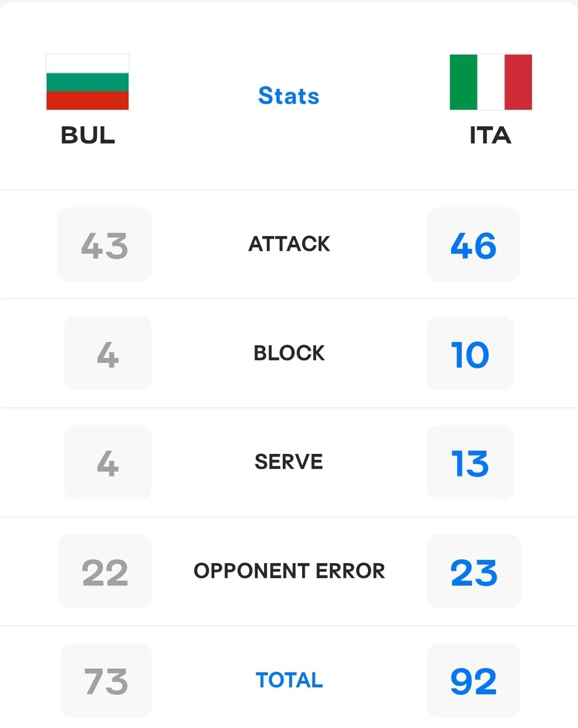Click Italy's total points 92

point(473,680)
